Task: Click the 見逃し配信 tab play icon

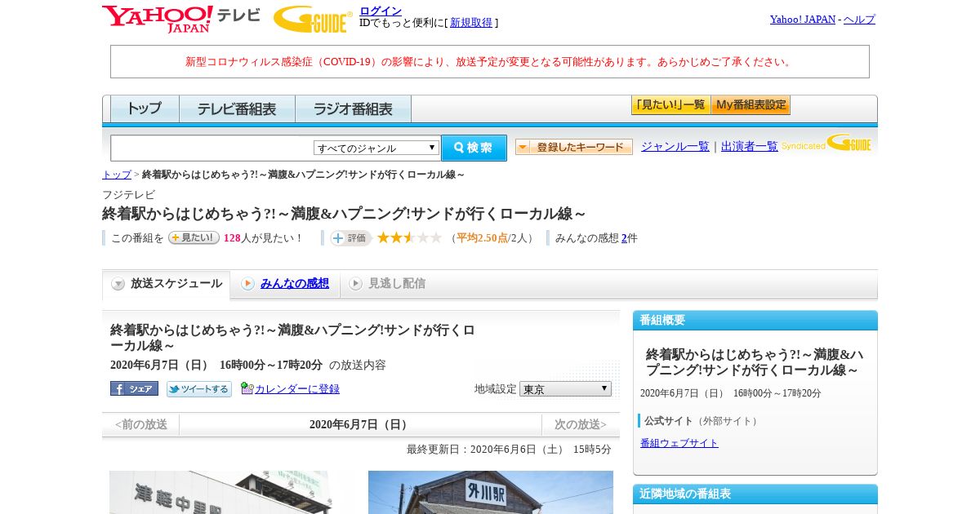Action: [355, 284]
